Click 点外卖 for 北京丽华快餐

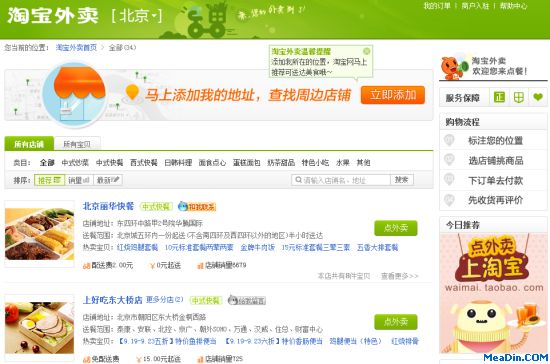coord(396,228)
